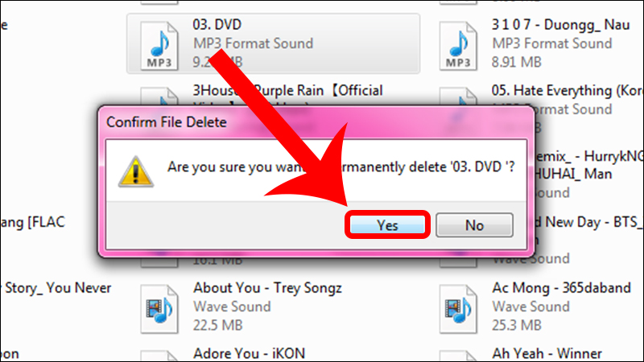Viewport: 644px width, 362px height.
Task: Cancel deletion with the No button
Action: [474, 225]
